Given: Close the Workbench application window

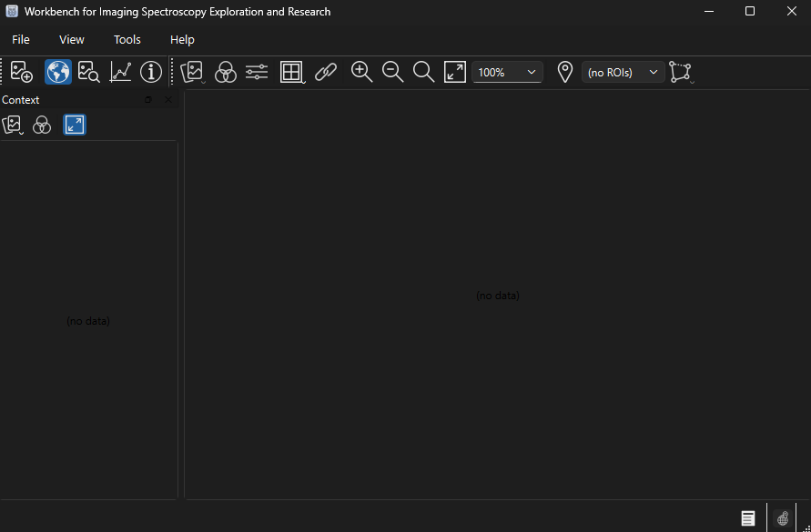Looking at the screenshot, I should click(791, 12).
